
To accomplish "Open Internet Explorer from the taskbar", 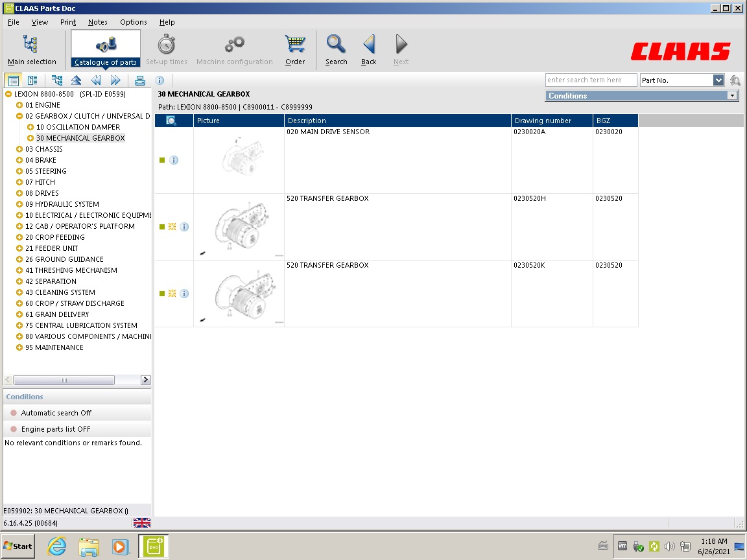I will coord(56,546).
